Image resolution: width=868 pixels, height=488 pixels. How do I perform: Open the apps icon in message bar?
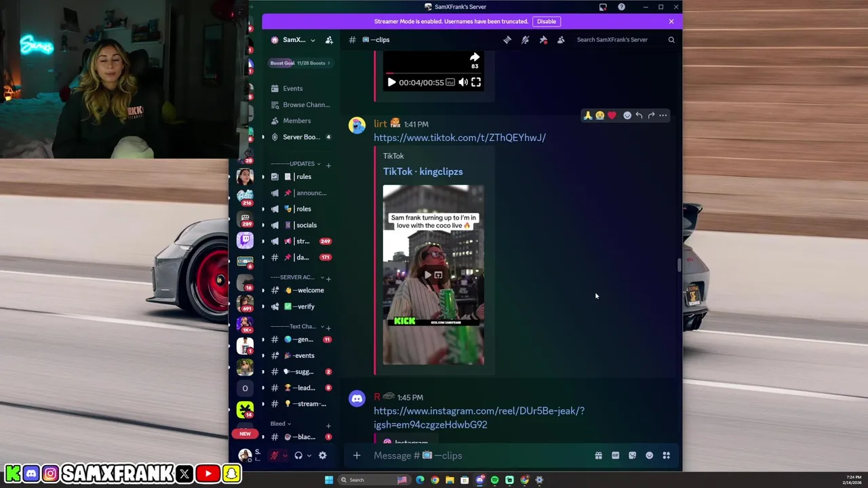(x=667, y=455)
